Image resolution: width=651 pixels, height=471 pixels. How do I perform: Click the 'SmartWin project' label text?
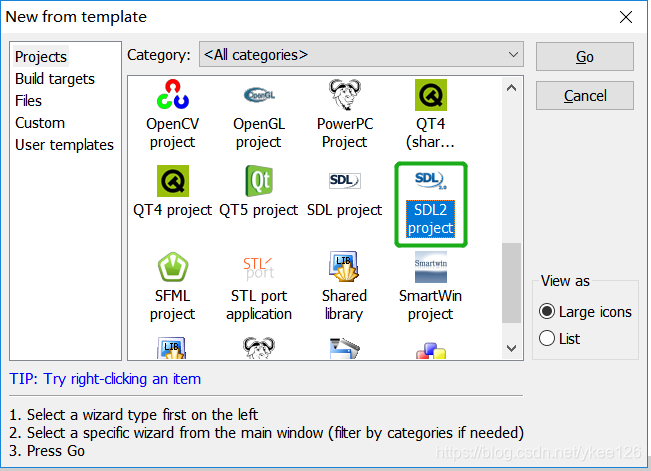click(x=431, y=305)
